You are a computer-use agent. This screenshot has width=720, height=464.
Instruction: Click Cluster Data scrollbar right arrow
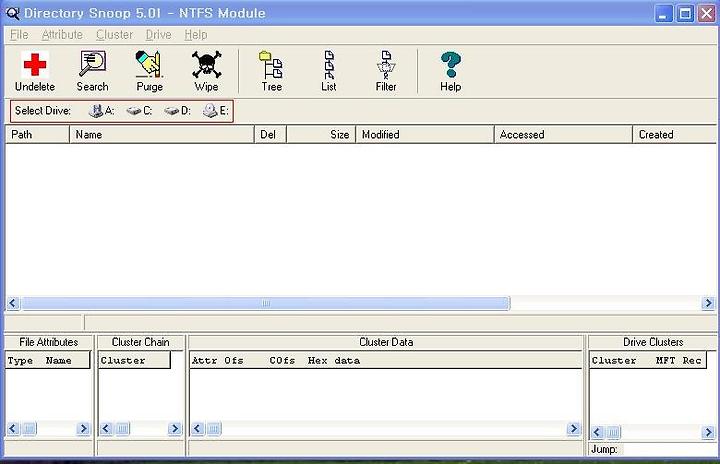pyautogui.click(x=573, y=429)
